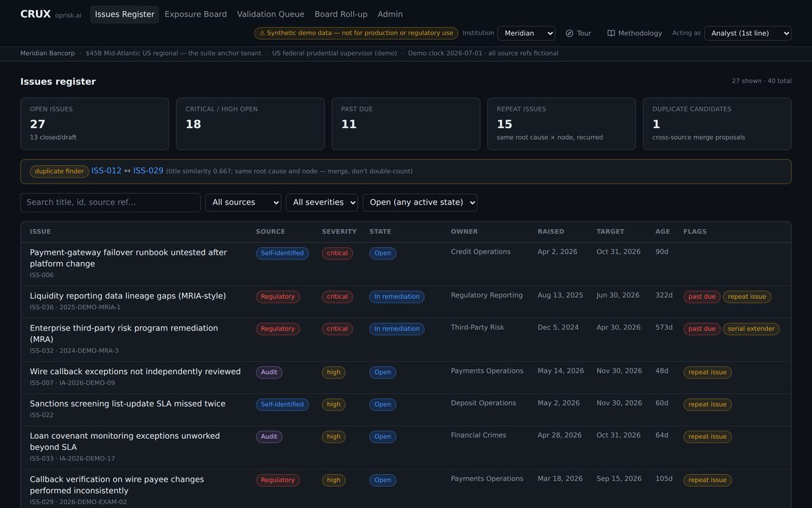Open the Board Roll-up tab
The height and width of the screenshot is (508, 812).
[341, 14]
